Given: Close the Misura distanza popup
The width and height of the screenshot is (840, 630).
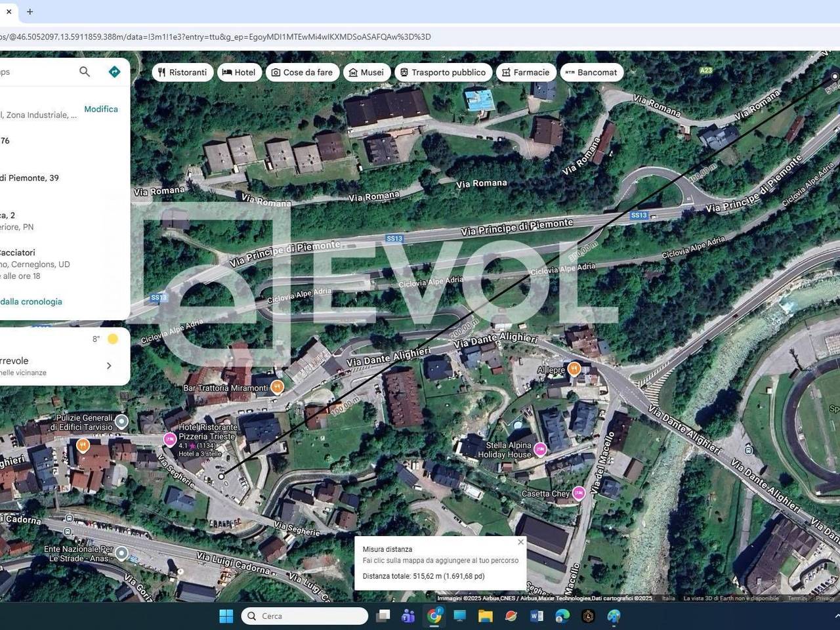Looking at the screenshot, I should (520, 542).
